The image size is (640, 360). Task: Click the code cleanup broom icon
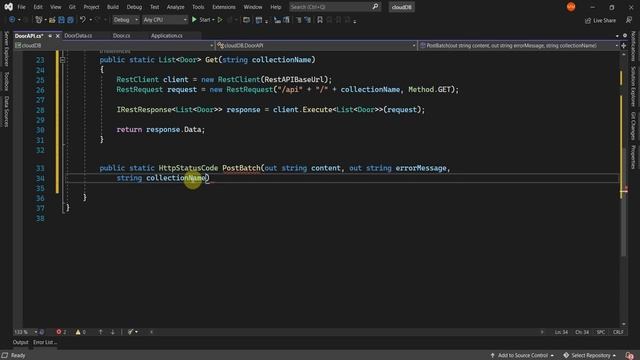pos(130,332)
